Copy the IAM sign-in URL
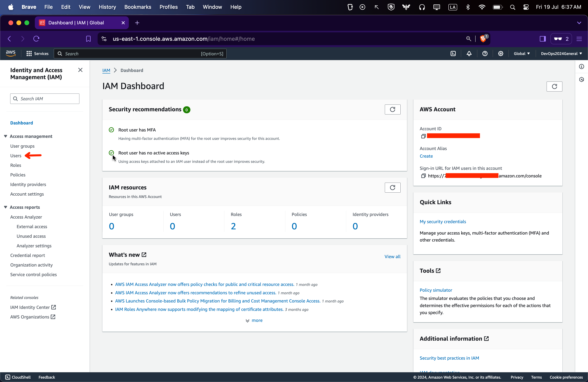Image resolution: width=588 pixels, height=382 pixels. pos(423,176)
